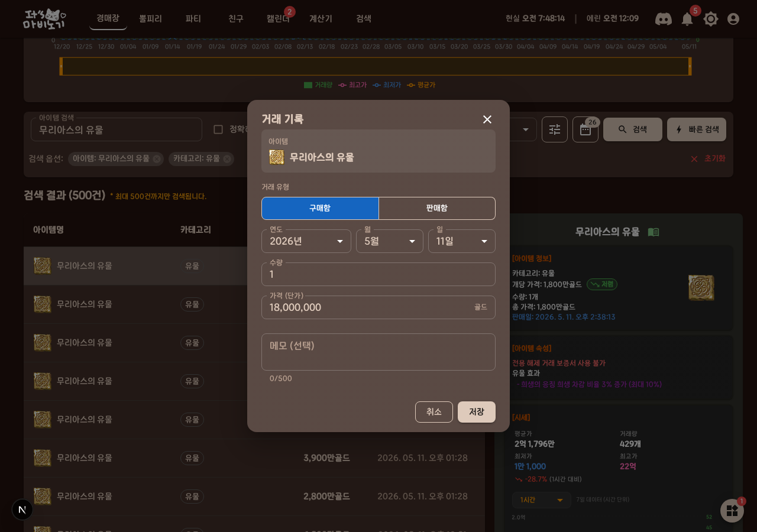The height and width of the screenshot is (532, 757).
Task: Open the 일 11일 dropdown
Action: point(462,241)
